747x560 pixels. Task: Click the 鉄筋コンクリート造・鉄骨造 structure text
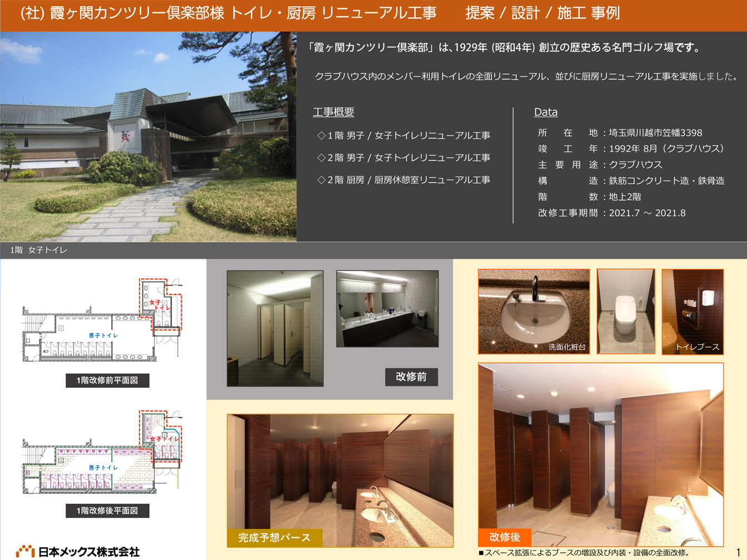tap(666, 181)
